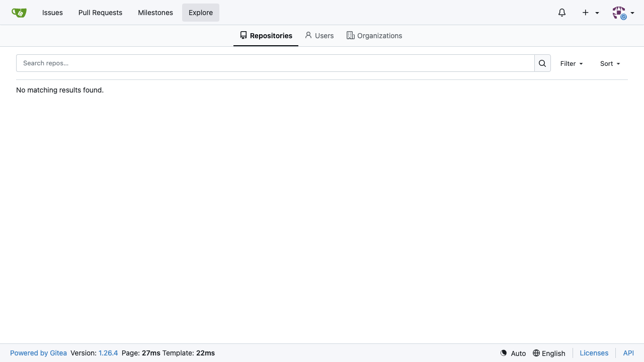
Task: Click the Page 27ms timing text
Action: tap(141, 353)
